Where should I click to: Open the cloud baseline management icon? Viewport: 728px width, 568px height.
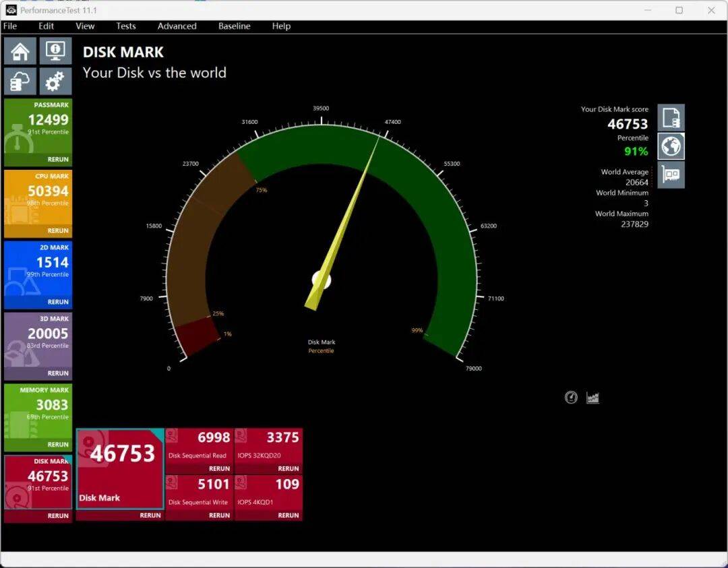(x=20, y=82)
